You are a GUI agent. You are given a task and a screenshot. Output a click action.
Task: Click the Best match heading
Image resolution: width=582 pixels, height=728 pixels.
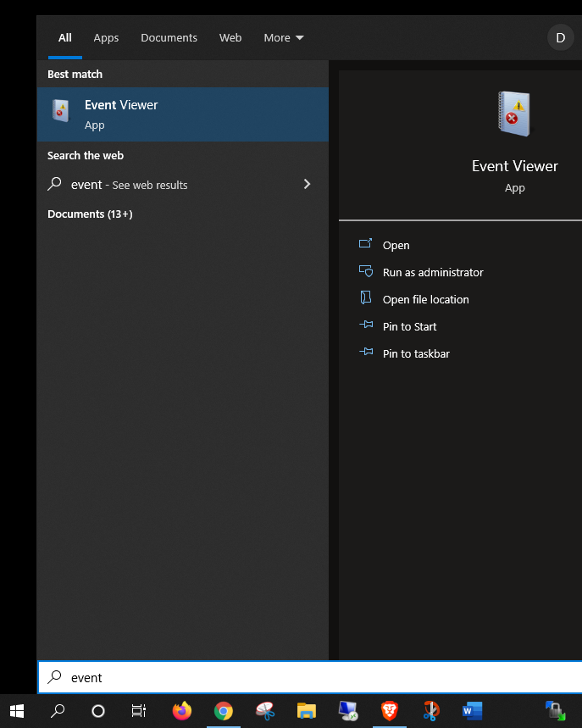75,75
